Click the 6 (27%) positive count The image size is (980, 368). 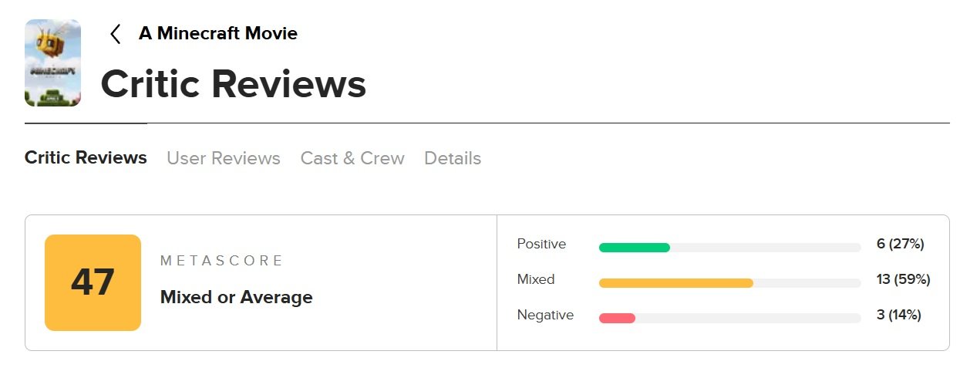(x=900, y=244)
